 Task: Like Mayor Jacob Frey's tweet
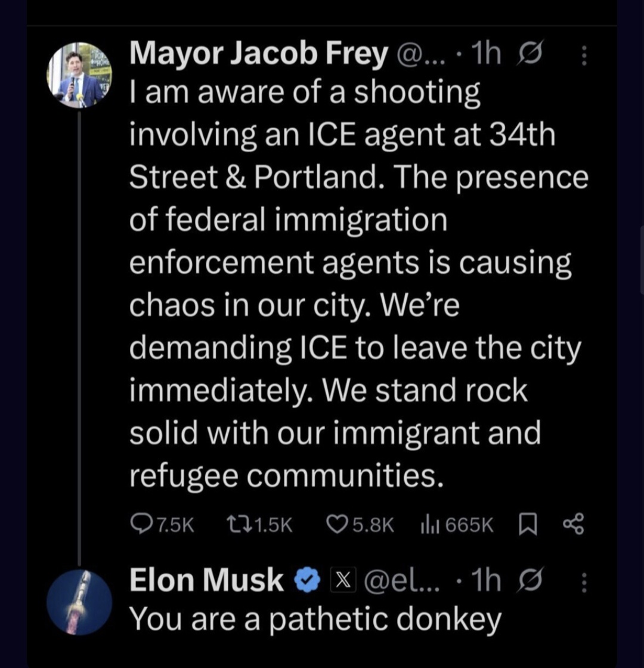[338, 525]
